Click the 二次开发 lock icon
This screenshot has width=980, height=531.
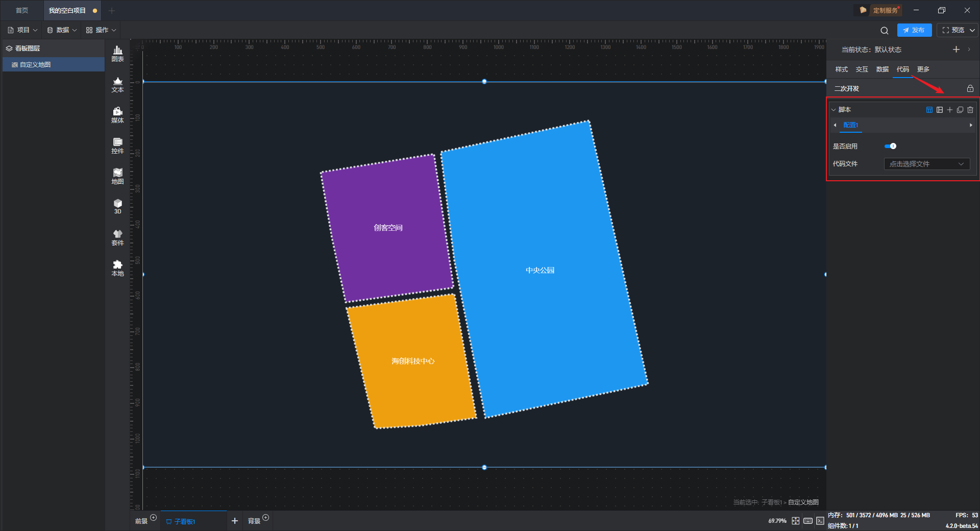pos(970,88)
